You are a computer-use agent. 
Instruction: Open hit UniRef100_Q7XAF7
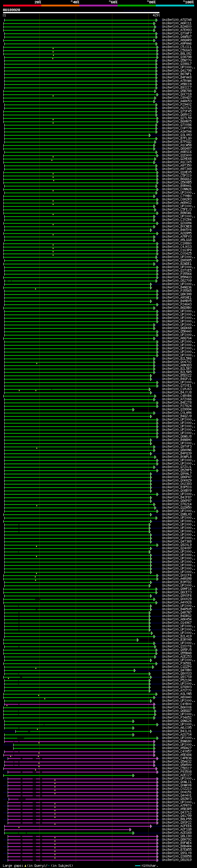point(177,33)
